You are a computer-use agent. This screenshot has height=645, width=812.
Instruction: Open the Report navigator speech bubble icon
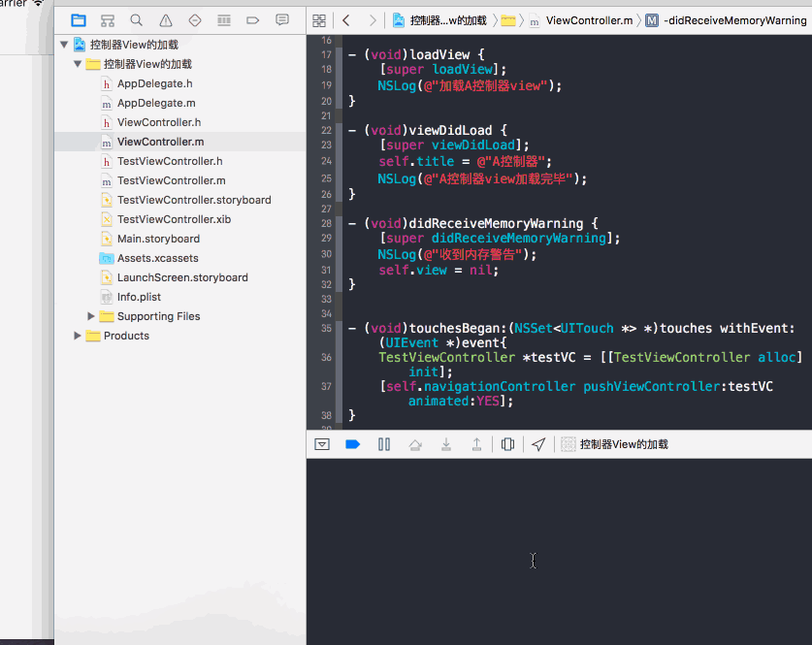point(282,20)
